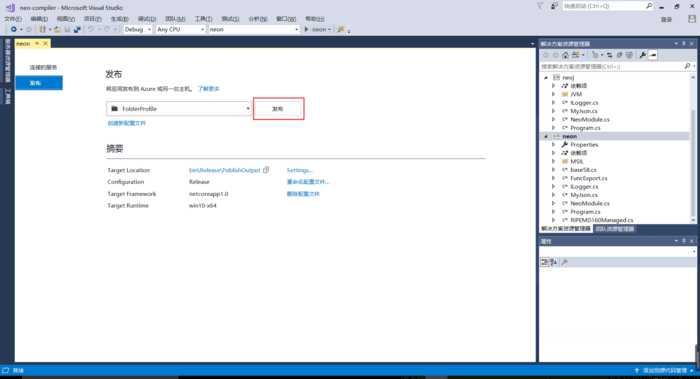Image resolution: width=700 pixels, height=379 pixels.
Task: Open Solution Explorer window options dropdown
Action: coord(676,44)
